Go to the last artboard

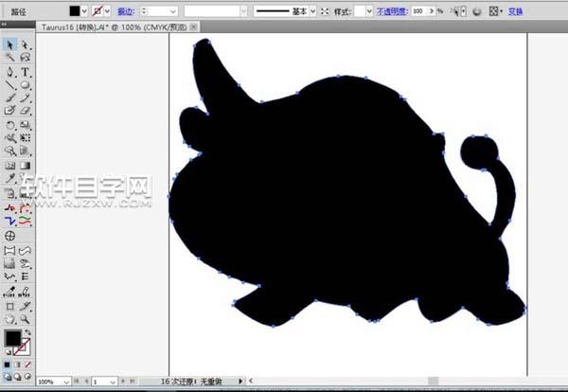pyautogui.click(x=133, y=382)
